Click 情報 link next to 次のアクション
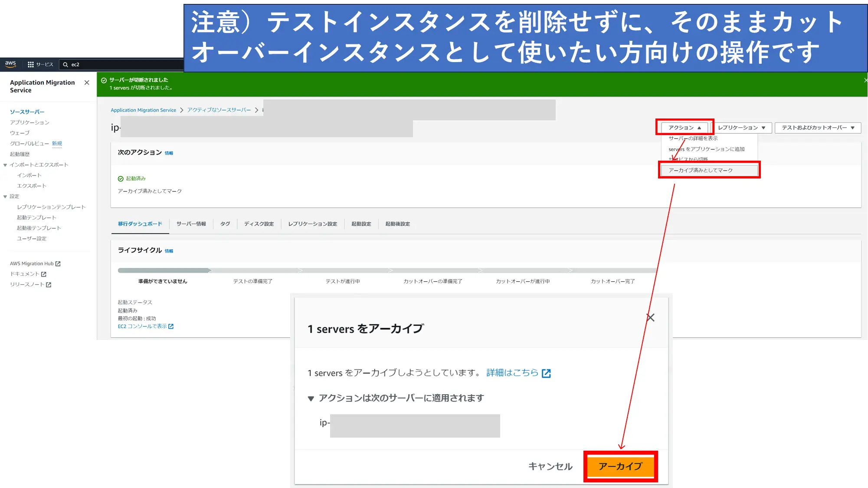The height and width of the screenshot is (488, 868). pyautogui.click(x=169, y=153)
